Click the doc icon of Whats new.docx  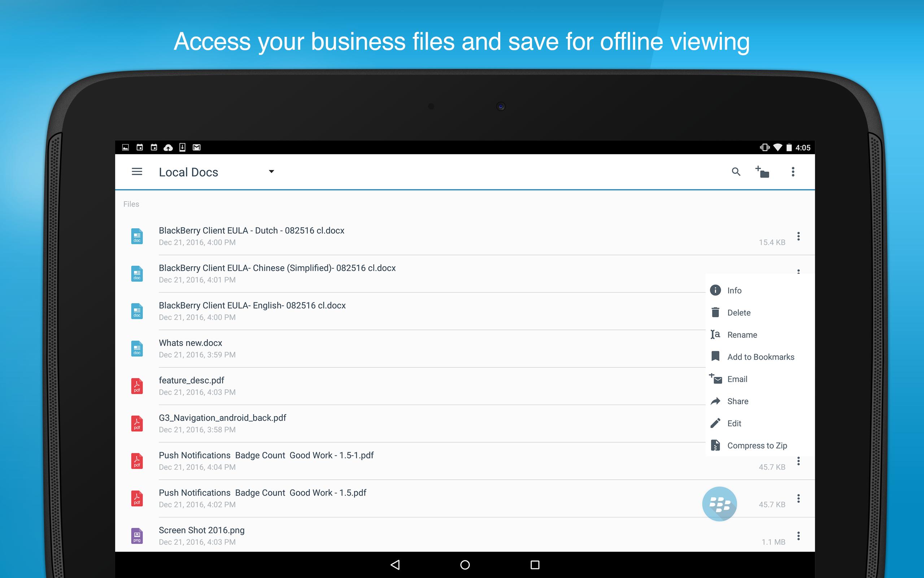[x=137, y=349]
